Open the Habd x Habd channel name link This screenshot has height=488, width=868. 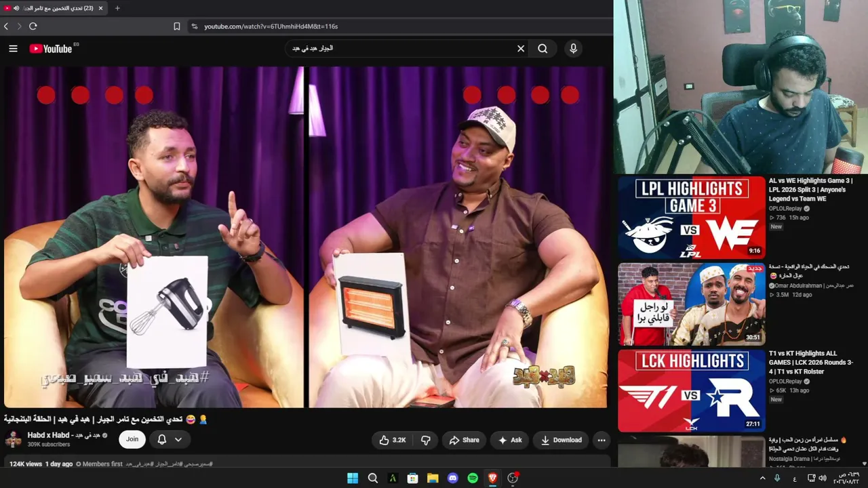(x=64, y=435)
